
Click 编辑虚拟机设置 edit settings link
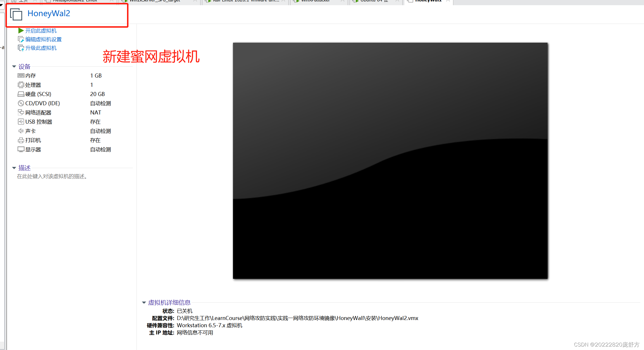point(43,39)
